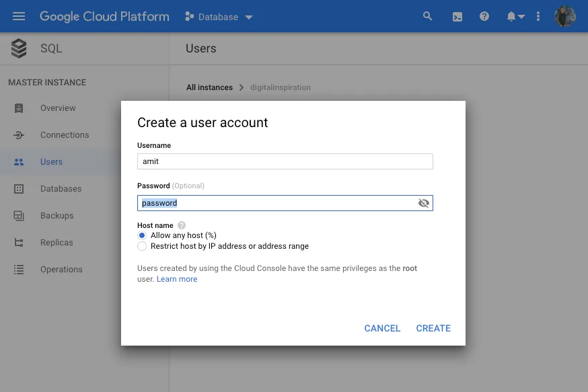Choose Restrict host by IP address option

click(142, 246)
